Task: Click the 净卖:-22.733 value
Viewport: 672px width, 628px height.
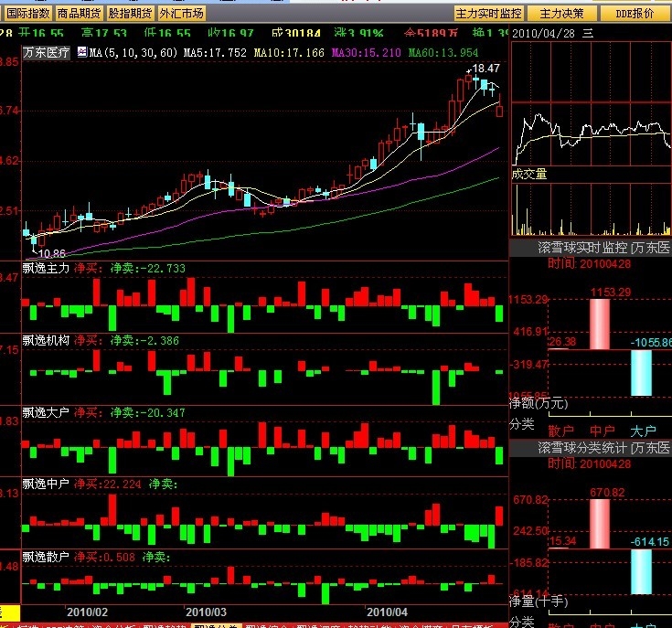Action: [148, 268]
